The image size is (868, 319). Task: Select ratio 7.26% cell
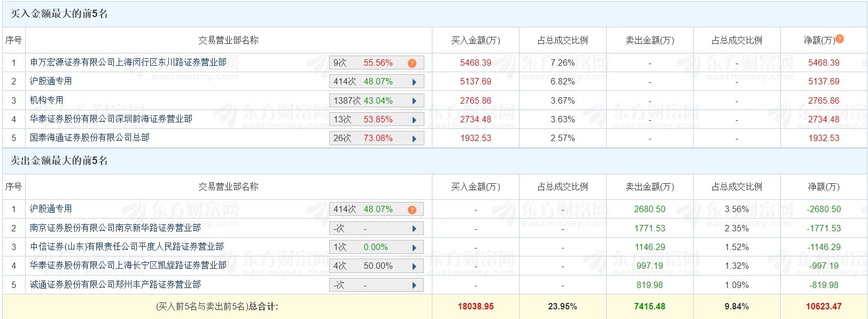click(x=563, y=63)
